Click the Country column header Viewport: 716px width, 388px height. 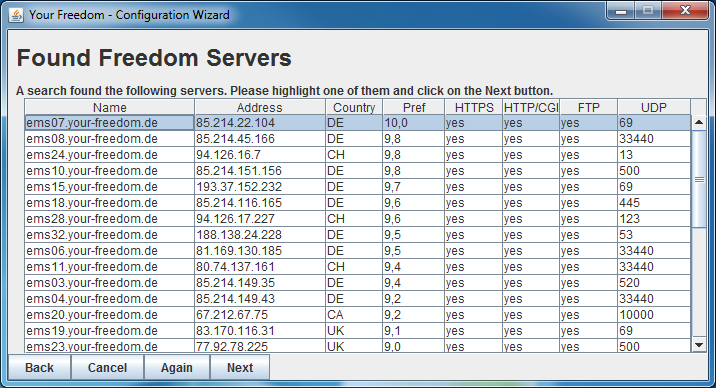[x=354, y=107]
